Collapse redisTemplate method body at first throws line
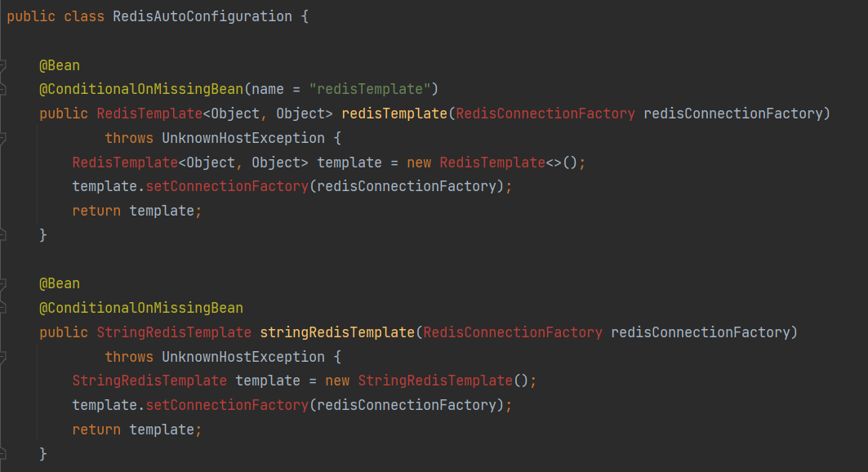Screen dimensions: 868x472 point(2,138)
